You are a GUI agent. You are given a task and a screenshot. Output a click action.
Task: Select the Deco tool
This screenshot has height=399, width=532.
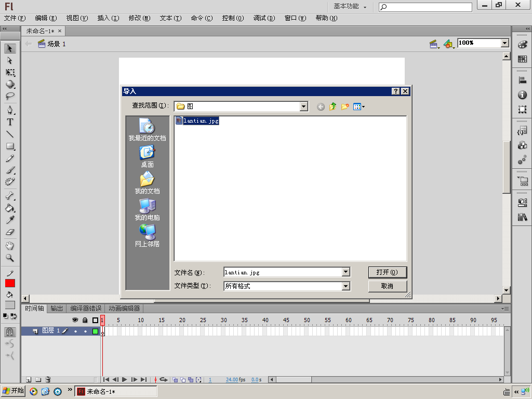coord(10,182)
